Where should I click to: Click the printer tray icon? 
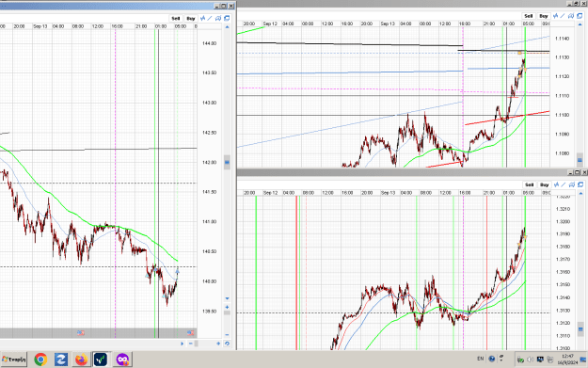(549, 360)
